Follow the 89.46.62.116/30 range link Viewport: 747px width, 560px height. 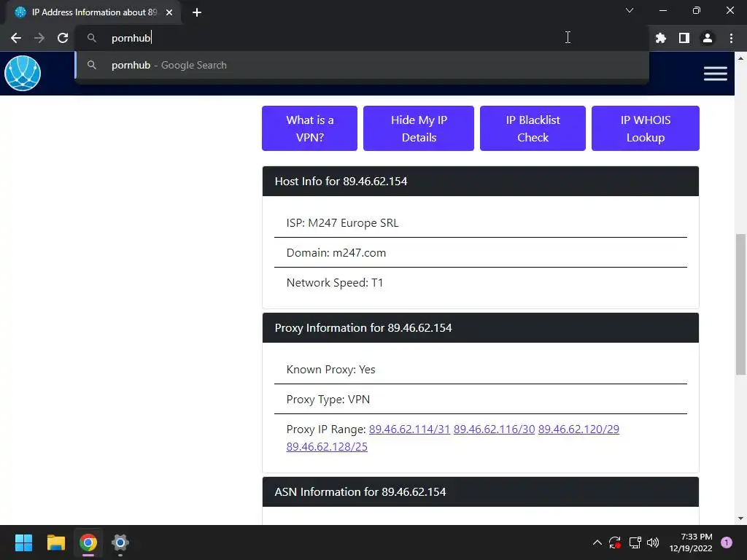[x=494, y=429]
